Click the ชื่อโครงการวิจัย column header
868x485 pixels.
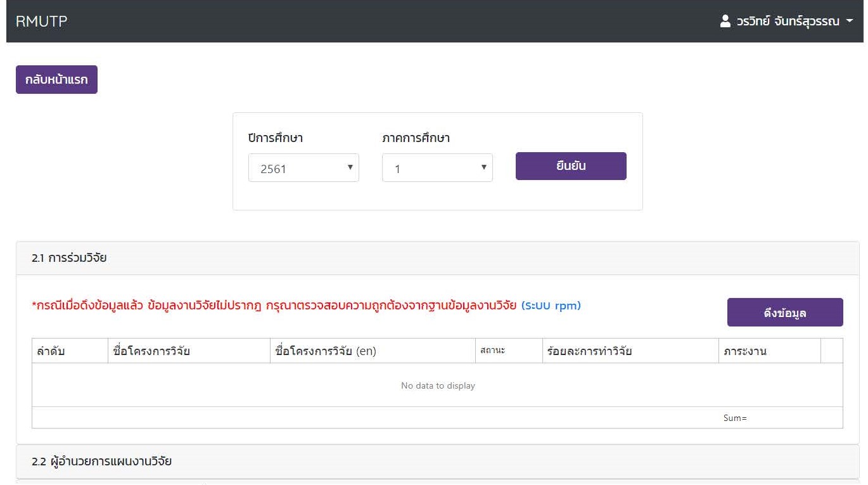(x=149, y=351)
